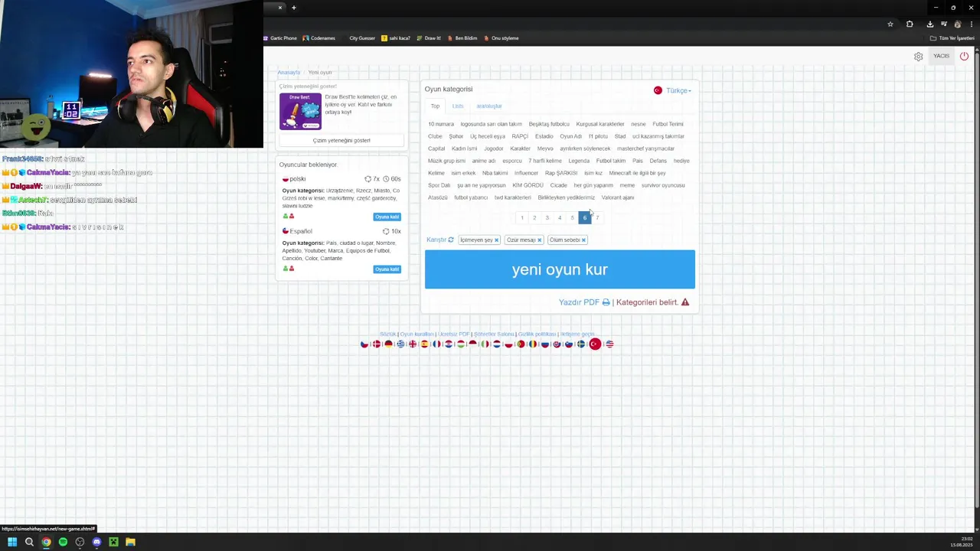Select the survivor oyuncusu category

point(663,185)
